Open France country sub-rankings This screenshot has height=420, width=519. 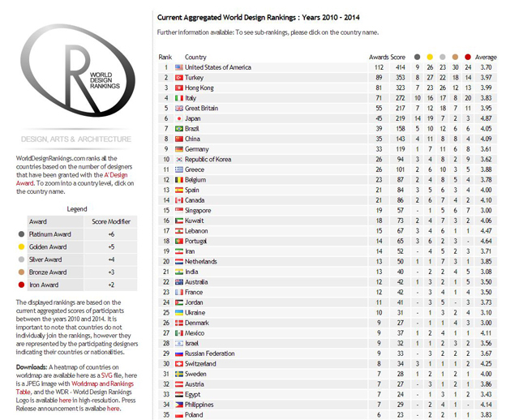click(194, 293)
